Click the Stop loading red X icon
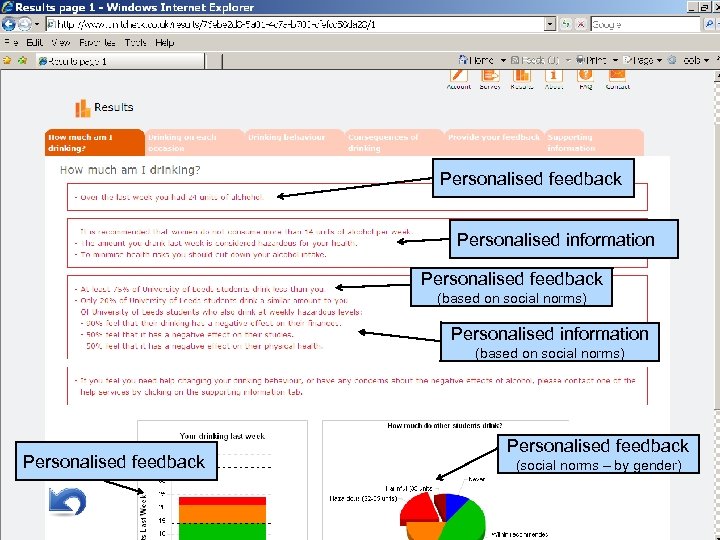 coord(580,24)
